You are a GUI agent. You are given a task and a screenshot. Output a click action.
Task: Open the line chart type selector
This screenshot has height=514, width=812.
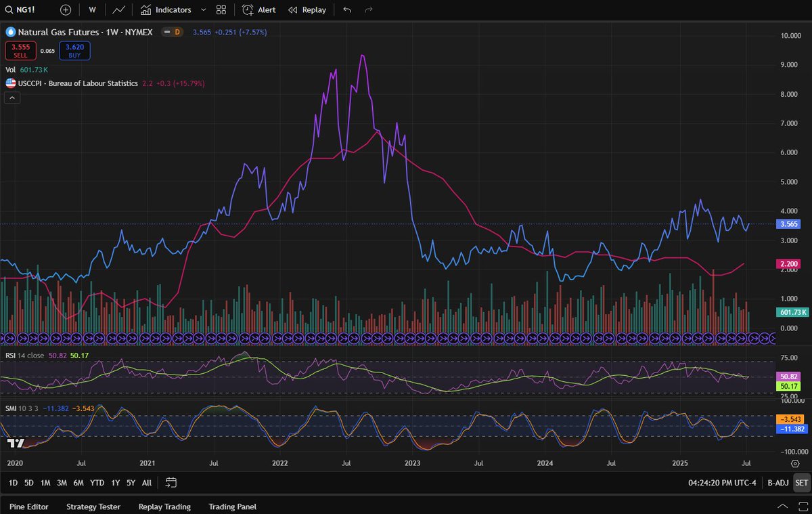coord(118,9)
